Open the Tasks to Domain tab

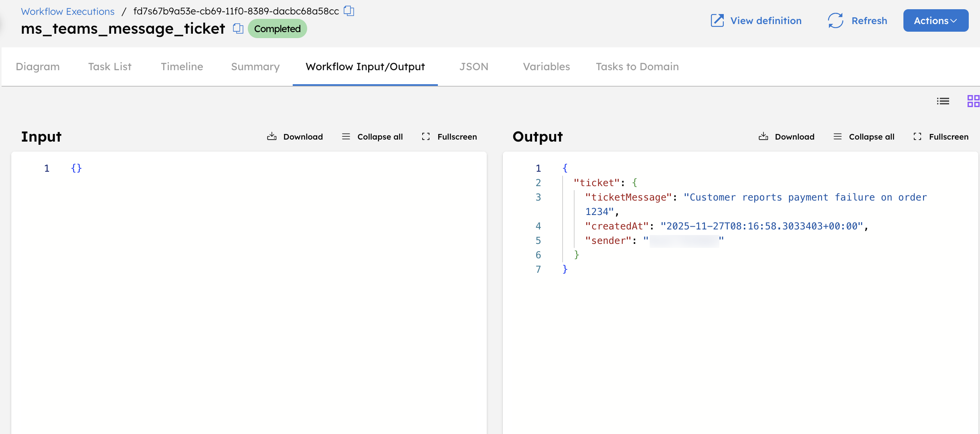pos(637,67)
